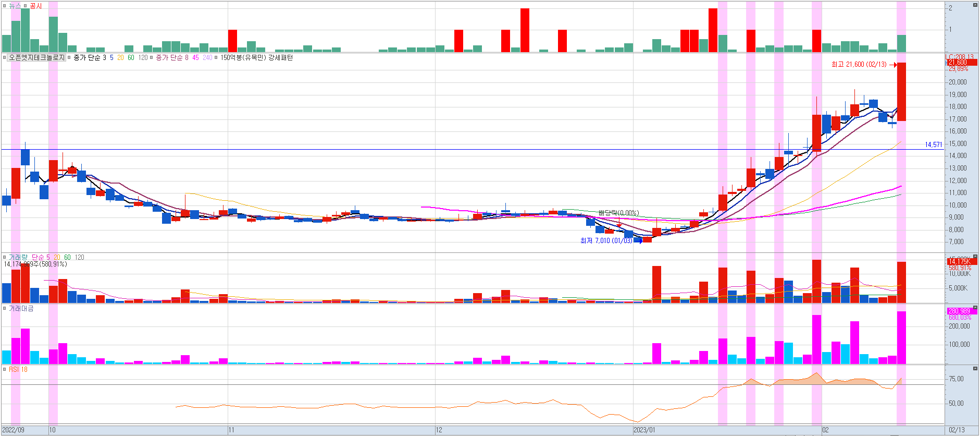Click the square marker before 150억봉(유목민) 강세패턴
The image size is (980, 436).
(x=217, y=57)
